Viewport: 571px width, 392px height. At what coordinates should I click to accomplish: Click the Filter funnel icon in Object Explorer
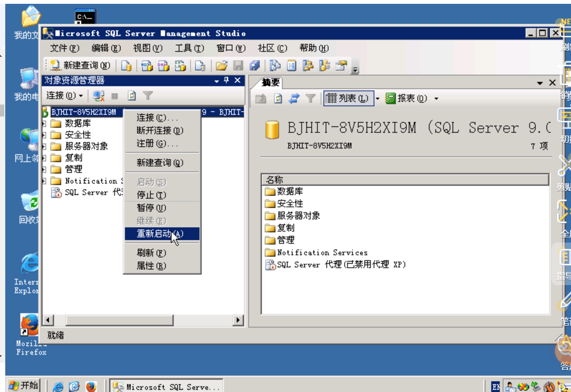click(148, 95)
